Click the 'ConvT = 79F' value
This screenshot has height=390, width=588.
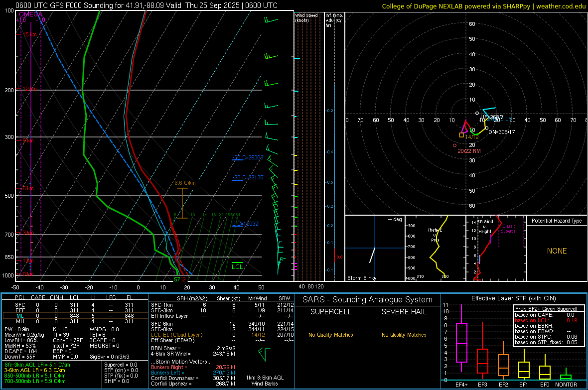click(x=68, y=341)
